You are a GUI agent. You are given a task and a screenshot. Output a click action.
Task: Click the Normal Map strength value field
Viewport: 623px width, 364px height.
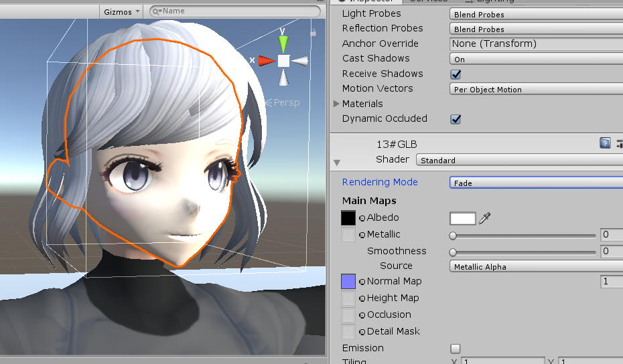pos(612,282)
